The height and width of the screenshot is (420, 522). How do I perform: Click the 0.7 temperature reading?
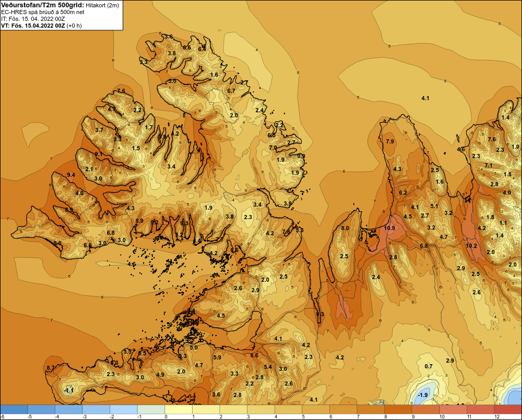click(x=429, y=366)
